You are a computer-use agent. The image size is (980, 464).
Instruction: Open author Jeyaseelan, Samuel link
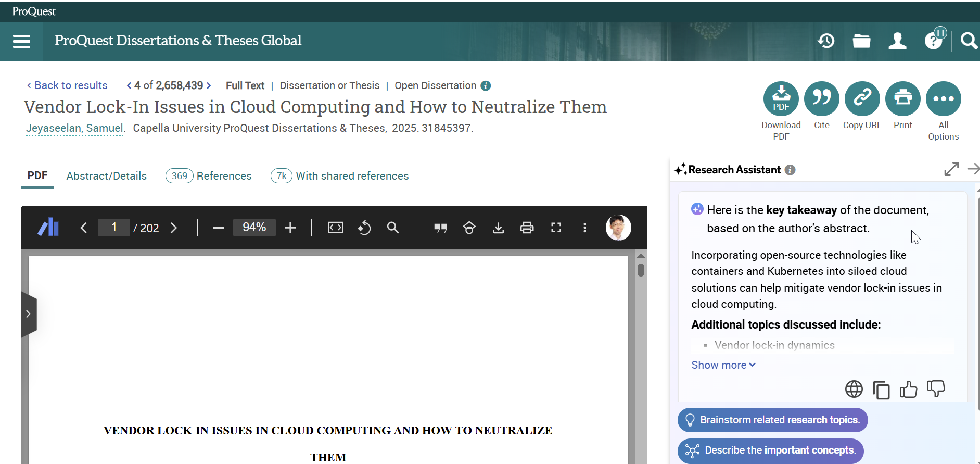pyautogui.click(x=75, y=128)
